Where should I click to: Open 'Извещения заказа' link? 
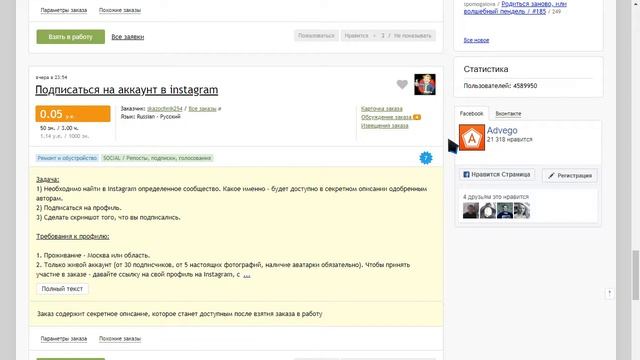(x=384, y=126)
